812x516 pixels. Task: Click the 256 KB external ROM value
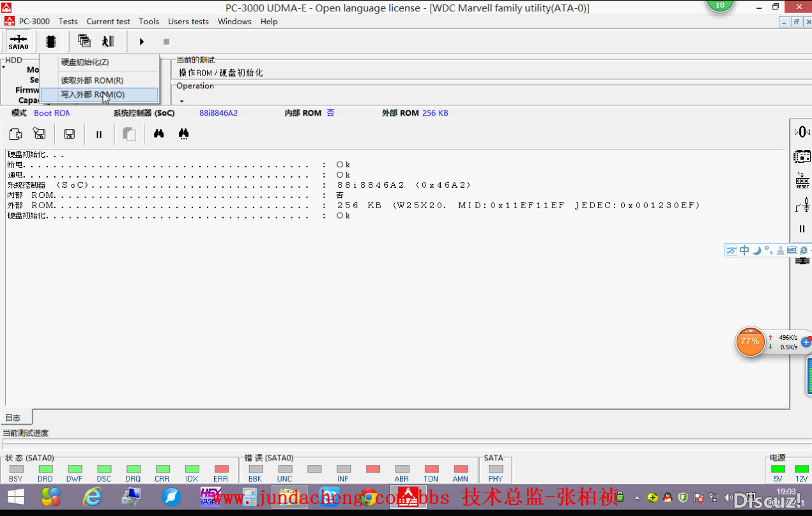[x=435, y=113]
